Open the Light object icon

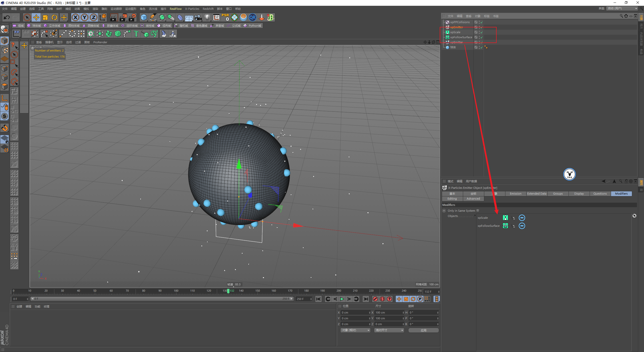tap(207, 17)
